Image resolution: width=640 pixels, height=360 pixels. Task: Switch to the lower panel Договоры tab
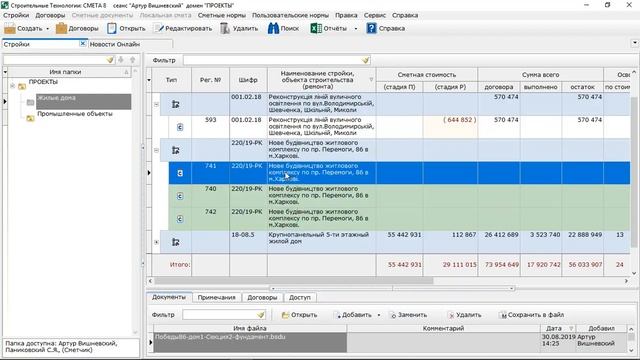(262, 298)
